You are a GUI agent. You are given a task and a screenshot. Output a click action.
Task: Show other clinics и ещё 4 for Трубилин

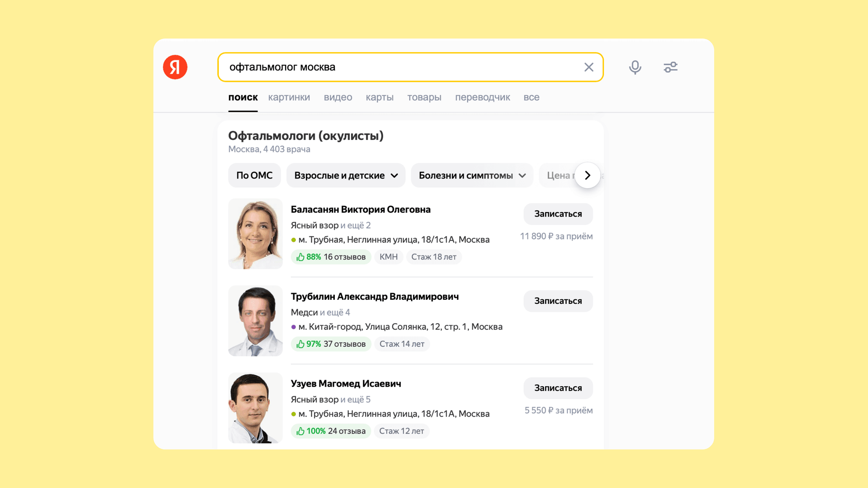pyautogui.click(x=335, y=313)
